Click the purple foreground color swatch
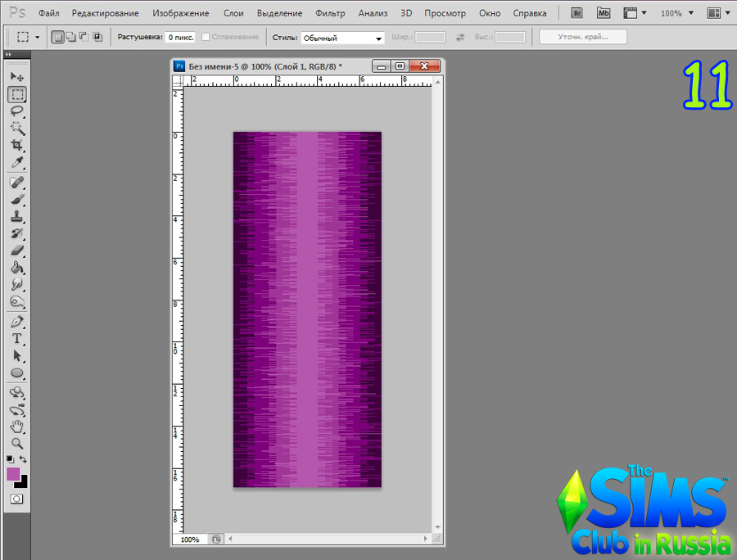737x560 pixels. pyautogui.click(x=13, y=474)
